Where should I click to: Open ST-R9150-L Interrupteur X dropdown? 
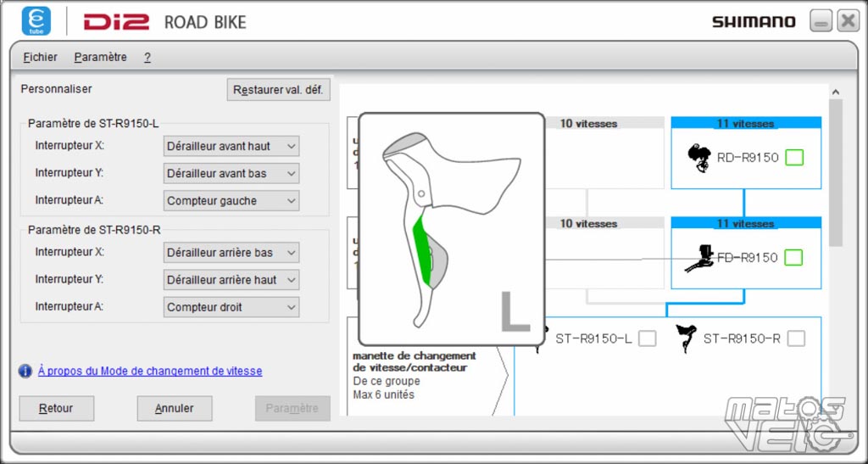tap(231, 146)
